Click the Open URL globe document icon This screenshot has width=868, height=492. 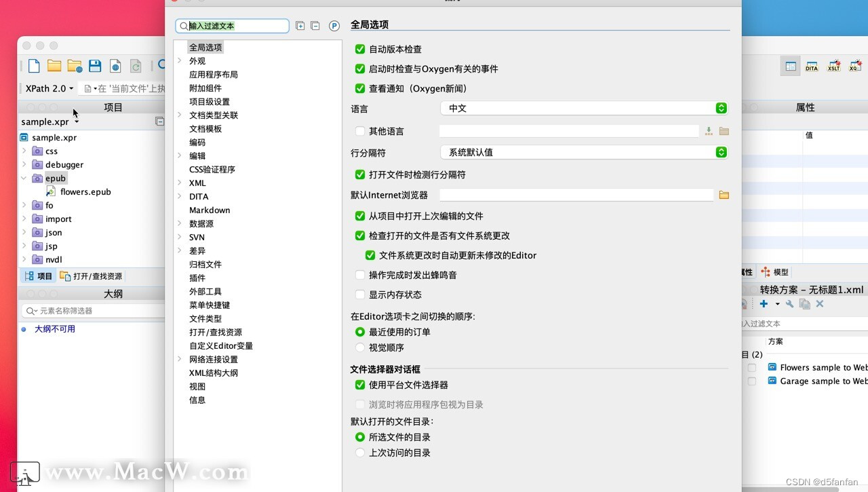click(114, 65)
